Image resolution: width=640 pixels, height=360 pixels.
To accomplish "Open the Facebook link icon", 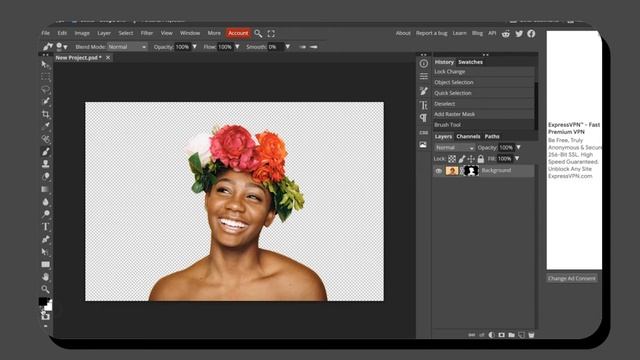I will click(531, 33).
